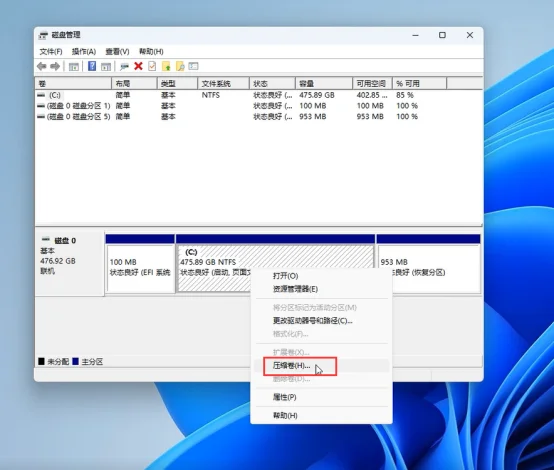Image resolution: width=554 pixels, height=470 pixels.
Task: Click greyed 扩展卷(X)... context entry
Action: click(321, 352)
